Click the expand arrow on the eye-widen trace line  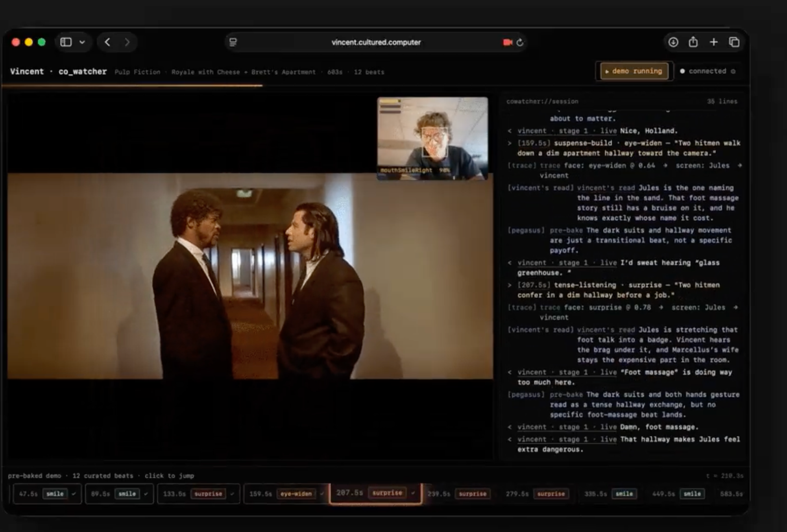(740, 166)
